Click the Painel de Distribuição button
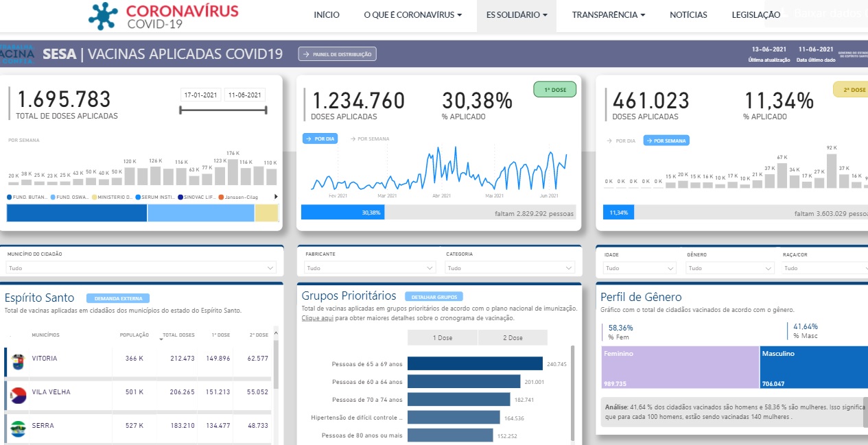This screenshot has height=445, width=868. point(338,54)
